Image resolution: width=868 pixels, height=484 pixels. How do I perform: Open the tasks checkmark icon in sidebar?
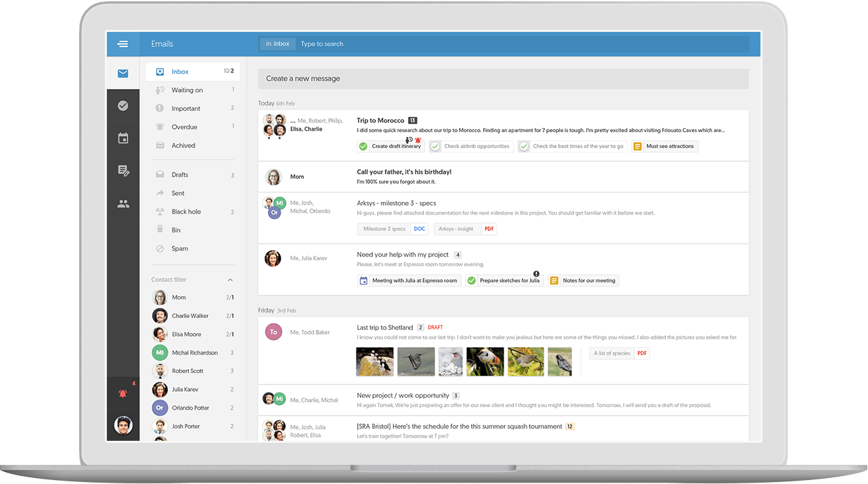[x=123, y=106]
